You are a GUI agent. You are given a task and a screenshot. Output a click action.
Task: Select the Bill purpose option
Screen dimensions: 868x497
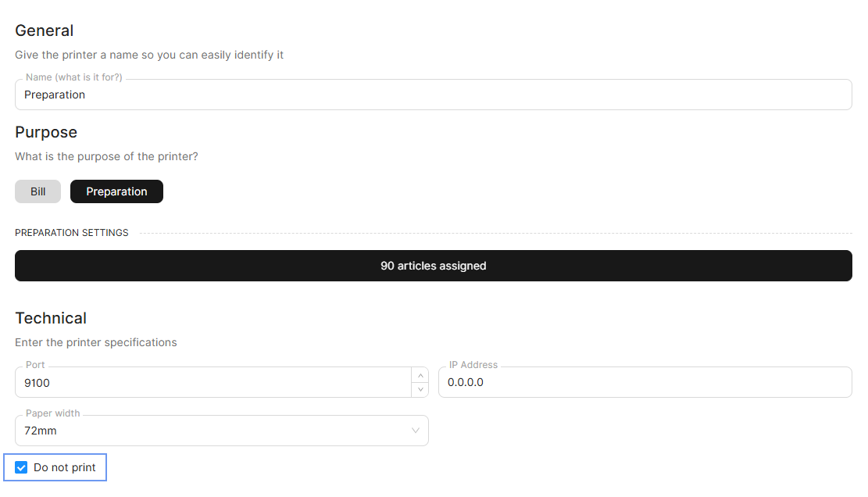point(38,191)
